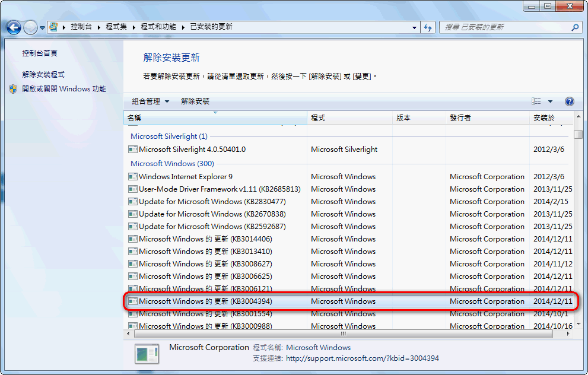588x375 pixels.
Task: Click the vertical scrollbar up arrow
Action: 579,117
